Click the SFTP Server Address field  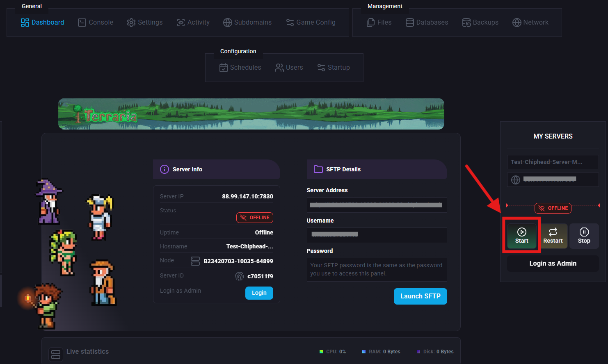pyautogui.click(x=377, y=205)
